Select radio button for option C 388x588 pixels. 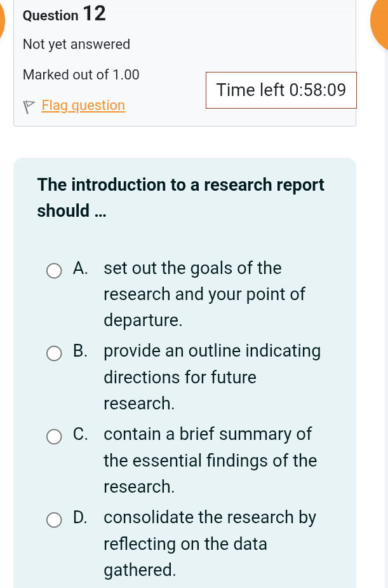[x=54, y=437]
